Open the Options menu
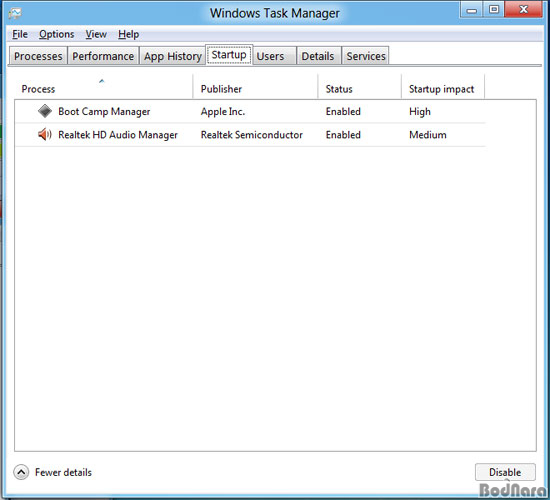 point(56,34)
